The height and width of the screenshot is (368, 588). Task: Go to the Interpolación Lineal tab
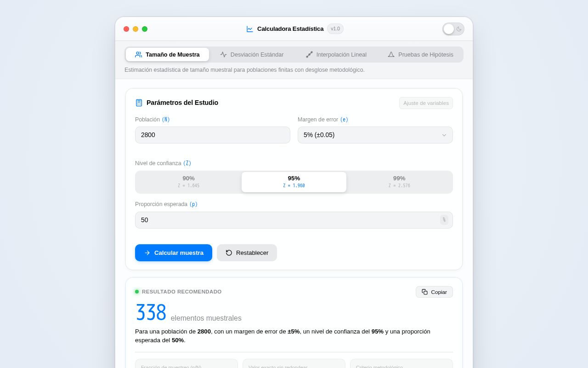click(x=336, y=54)
